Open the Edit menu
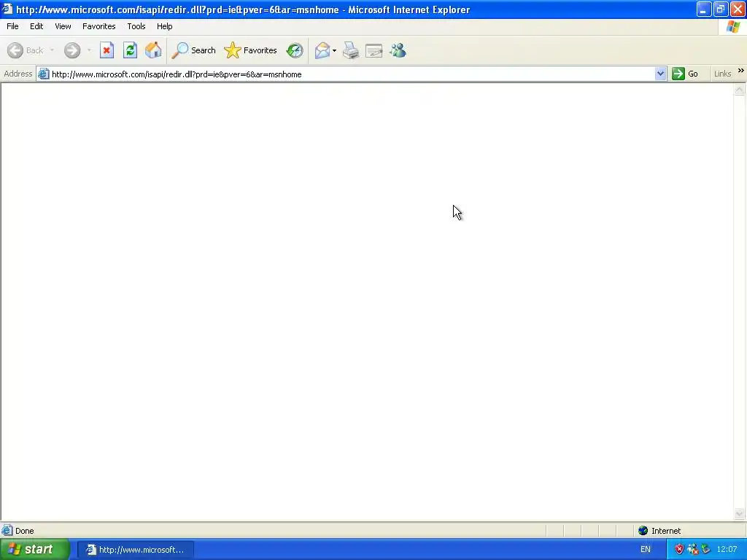This screenshot has width=747, height=560. coord(36,26)
